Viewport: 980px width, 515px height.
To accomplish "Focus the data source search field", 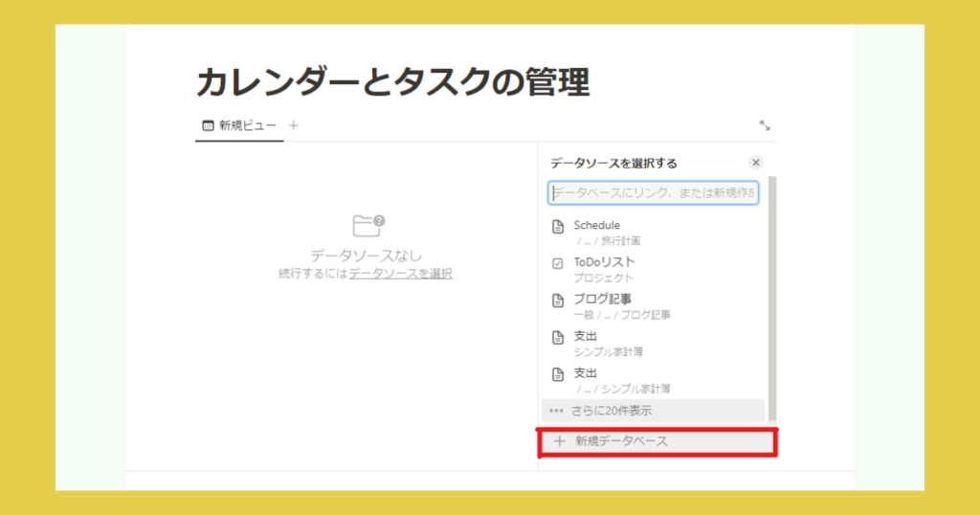I will pyautogui.click(x=654, y=193).
